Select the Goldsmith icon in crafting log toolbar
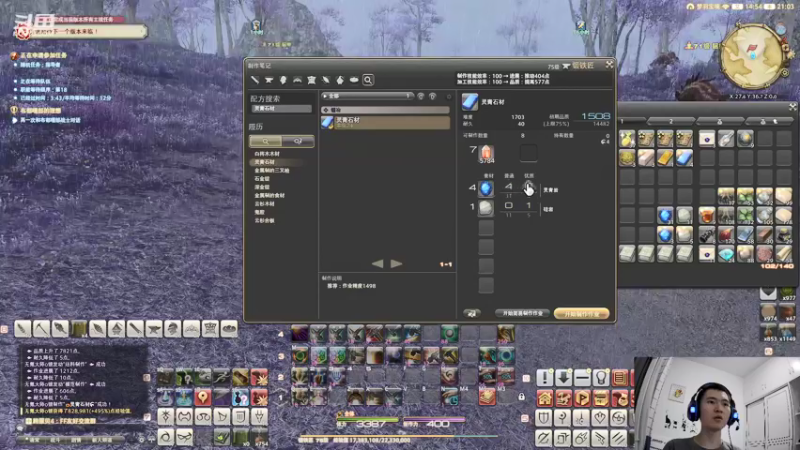This screenshot has width=800, height=450. pos(297,80)
